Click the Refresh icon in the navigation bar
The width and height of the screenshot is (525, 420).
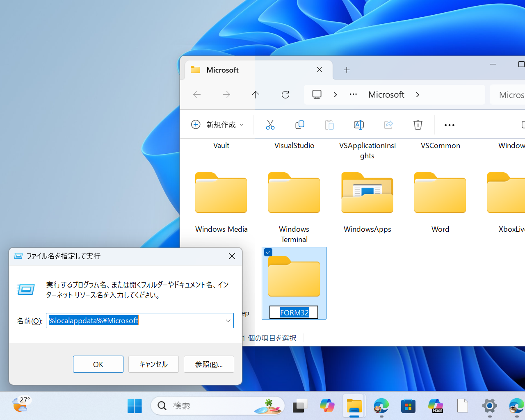285,94
